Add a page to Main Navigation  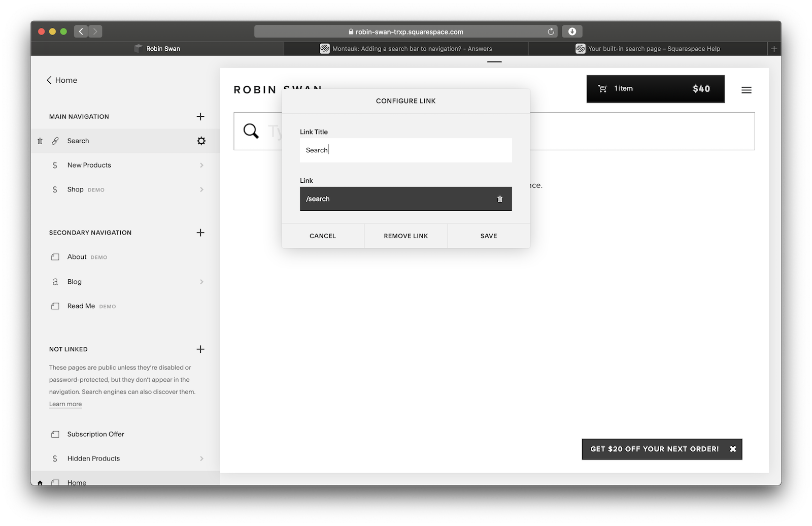tap(200, 117)
